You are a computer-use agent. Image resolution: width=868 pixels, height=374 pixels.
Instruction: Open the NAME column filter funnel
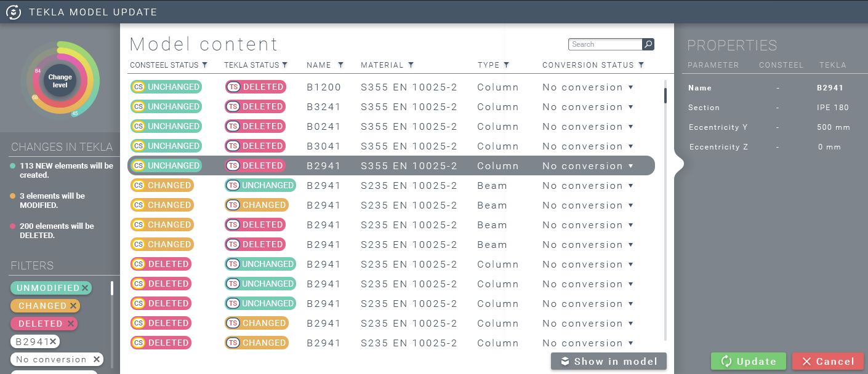tap(340, 65)
